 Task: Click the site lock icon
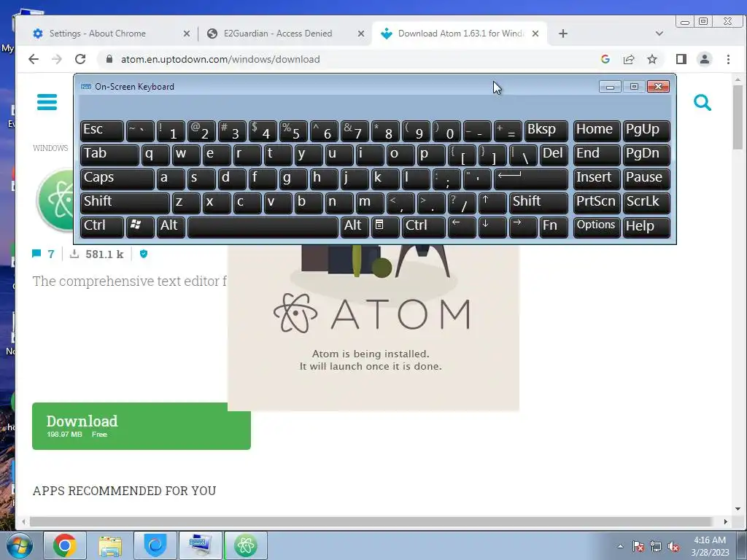tap(109, 59)
